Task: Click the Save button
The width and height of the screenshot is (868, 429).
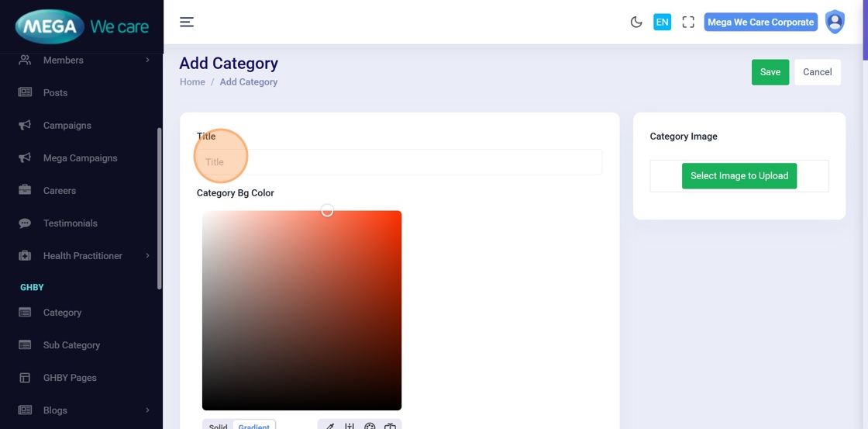Action: pos(770,72)
